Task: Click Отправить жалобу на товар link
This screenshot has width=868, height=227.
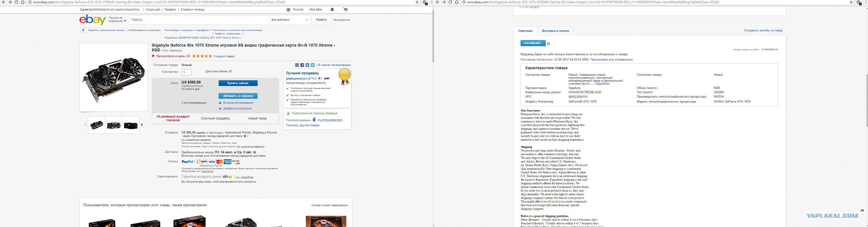Action: tap(763, 31)
